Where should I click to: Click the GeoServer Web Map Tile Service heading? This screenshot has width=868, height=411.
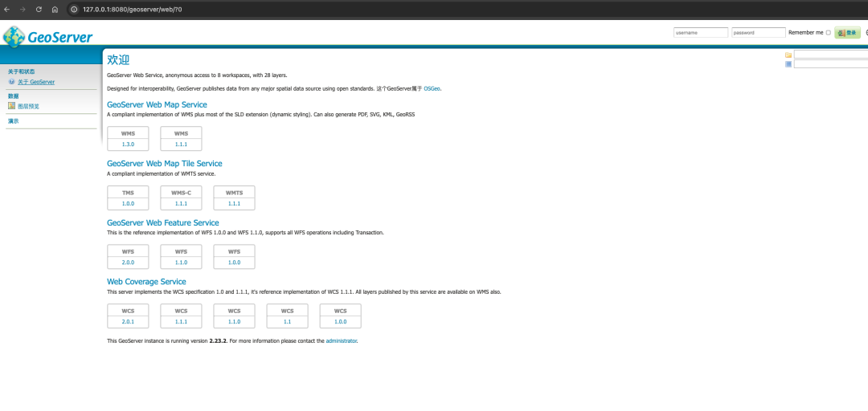(x=165, y=164)
